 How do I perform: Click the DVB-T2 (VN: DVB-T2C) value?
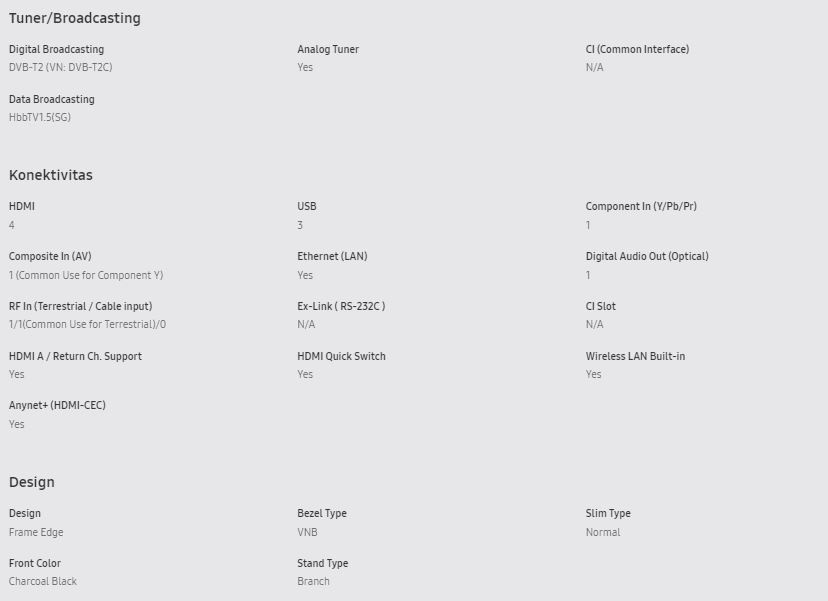[61, 67]
